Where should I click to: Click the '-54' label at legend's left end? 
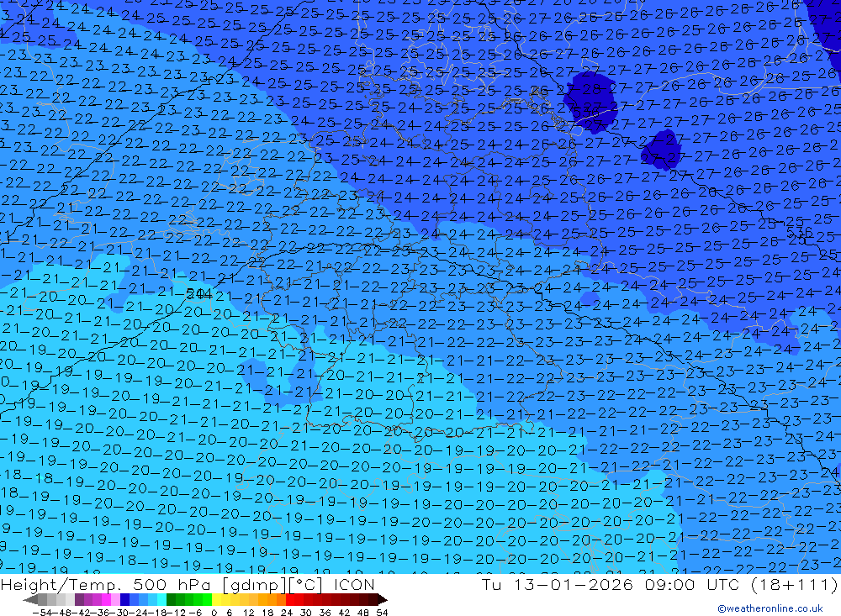tap(42, 613)
